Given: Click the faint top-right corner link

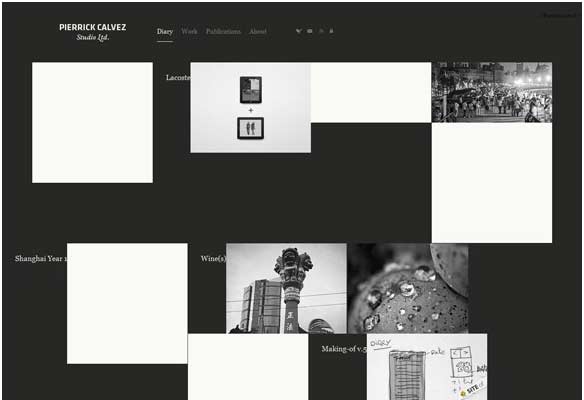Looking at the screenshot, I should tap(559, 16).
